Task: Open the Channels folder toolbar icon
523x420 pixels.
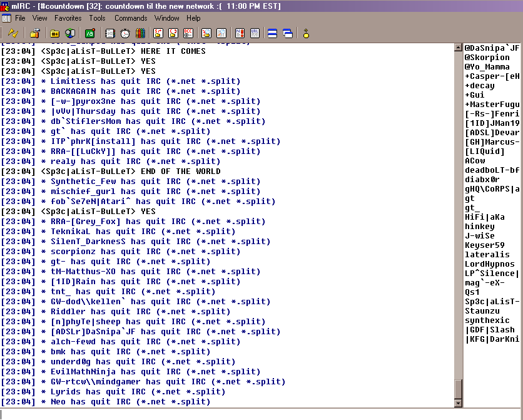Action: click(54, 33)
